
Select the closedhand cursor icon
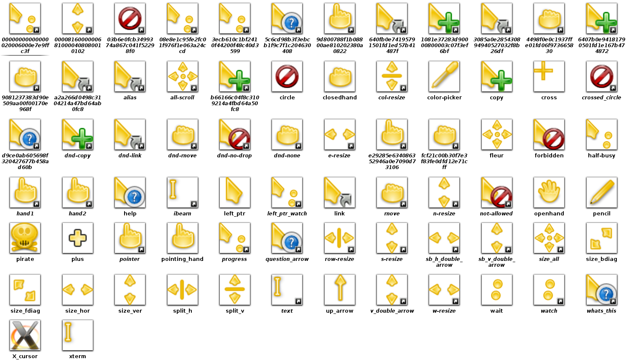[340, 76]
